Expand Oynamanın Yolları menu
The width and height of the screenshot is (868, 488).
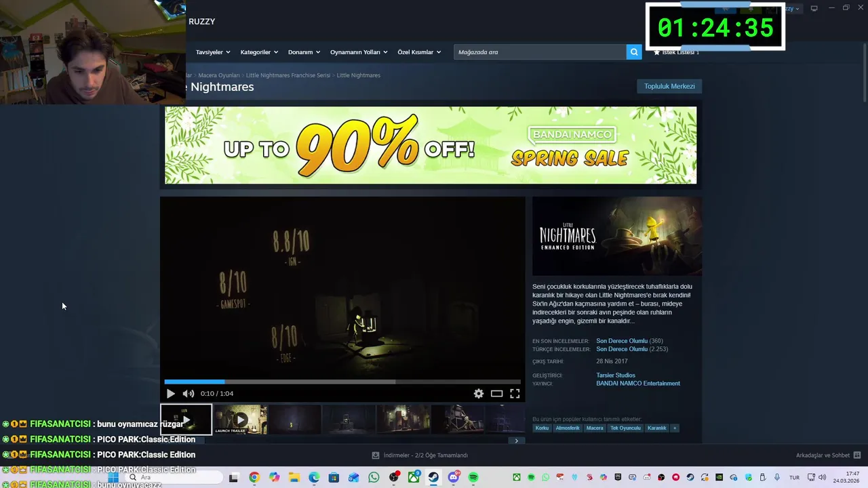point(359,52)
